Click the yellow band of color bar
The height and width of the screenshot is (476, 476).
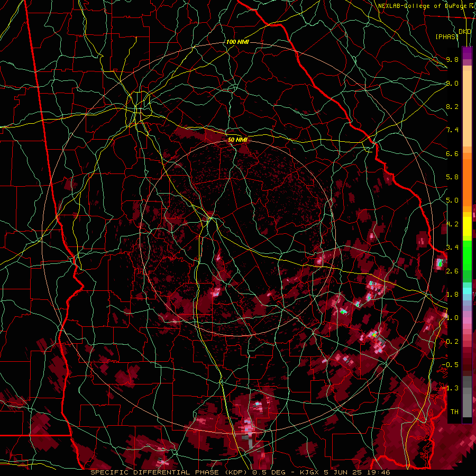click(x=467, y=226)
